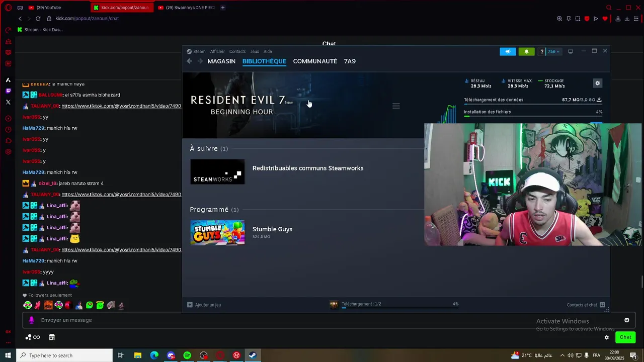The image size is (644, 362).
Task: Go forward in Steam navigation
Action: coord(200,61)
